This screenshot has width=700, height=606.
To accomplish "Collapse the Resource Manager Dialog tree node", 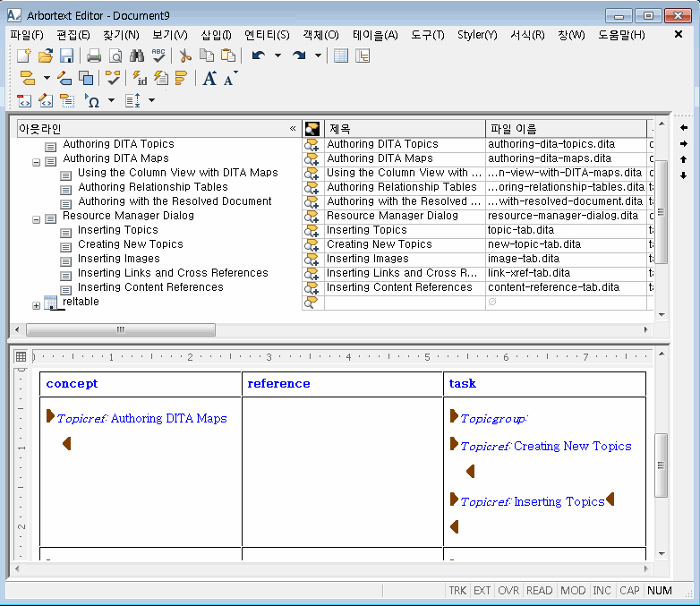I will [36, 219].
